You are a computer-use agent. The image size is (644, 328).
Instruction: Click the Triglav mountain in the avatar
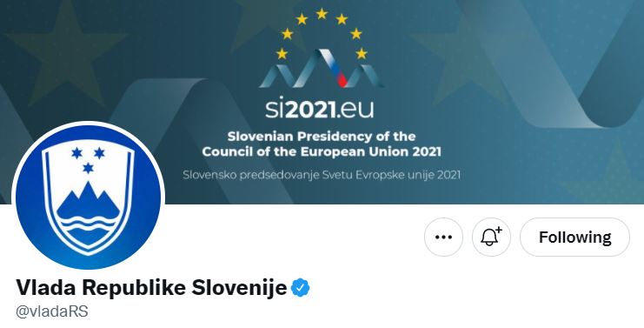point(89,200)
